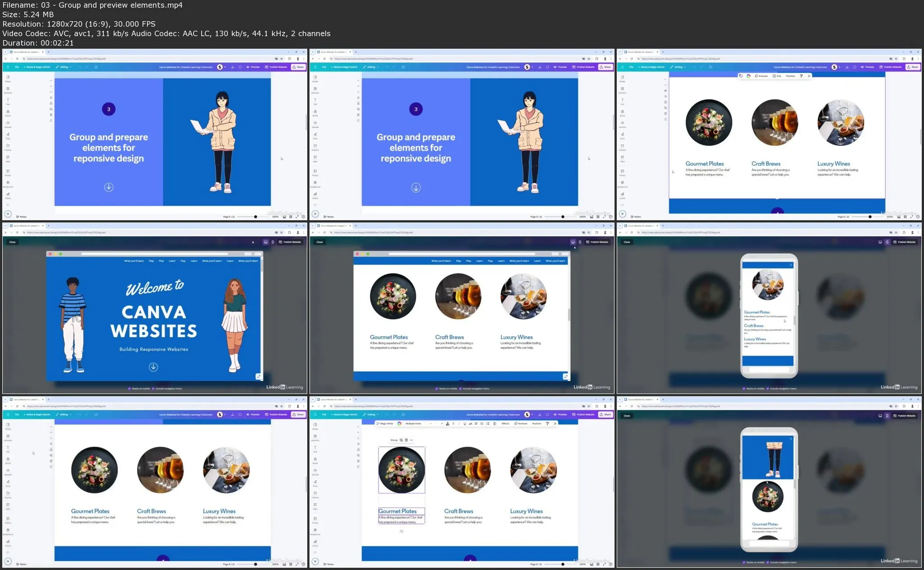In the fourth frame, click the expand icon at the preview corner

pyautogui.click(x=258, y=376)
